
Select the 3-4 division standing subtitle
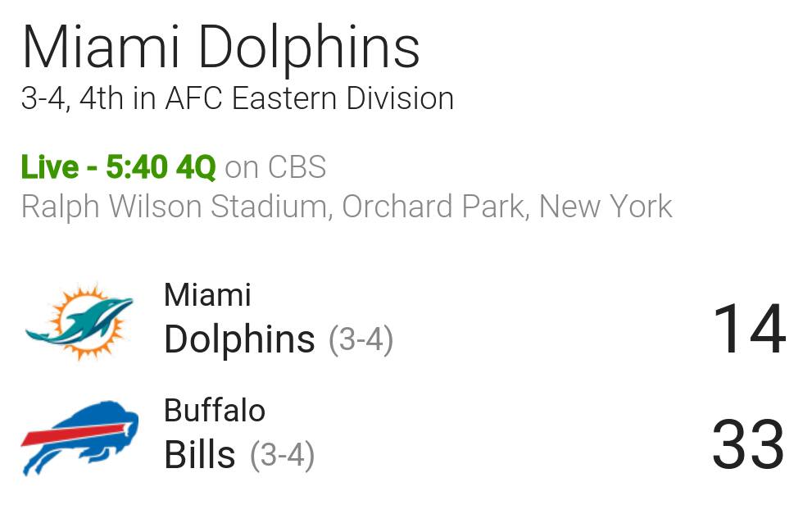[238, 98]
